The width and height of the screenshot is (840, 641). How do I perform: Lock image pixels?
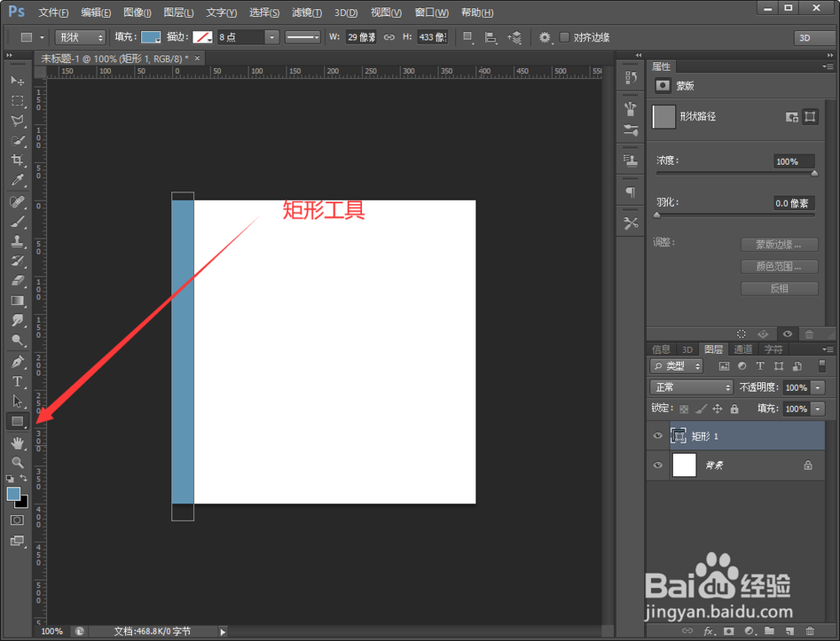pos(701,409)
